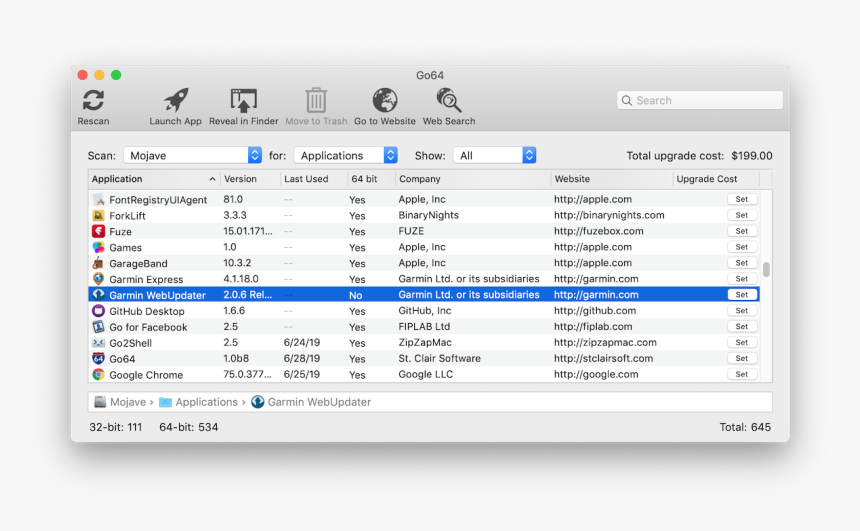Click the 'Total: 645' status text
Image resolution: width=860 pixels, height=531 pixels.
click(745, 427)
